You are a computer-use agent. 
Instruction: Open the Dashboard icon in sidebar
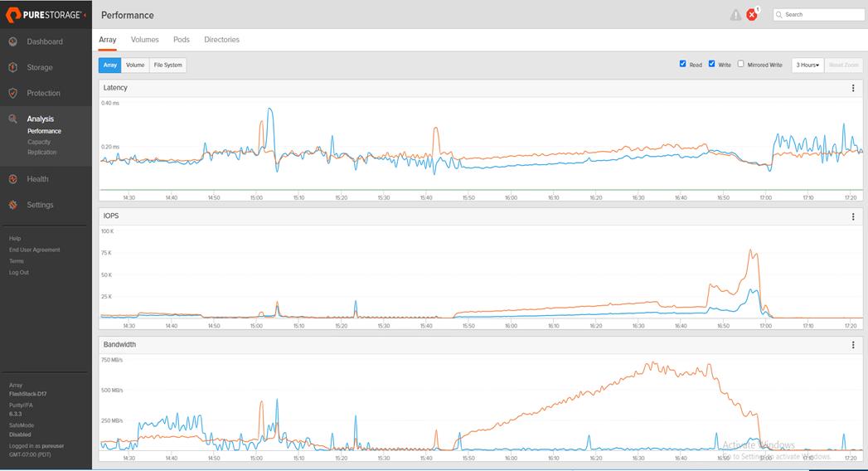12,41
